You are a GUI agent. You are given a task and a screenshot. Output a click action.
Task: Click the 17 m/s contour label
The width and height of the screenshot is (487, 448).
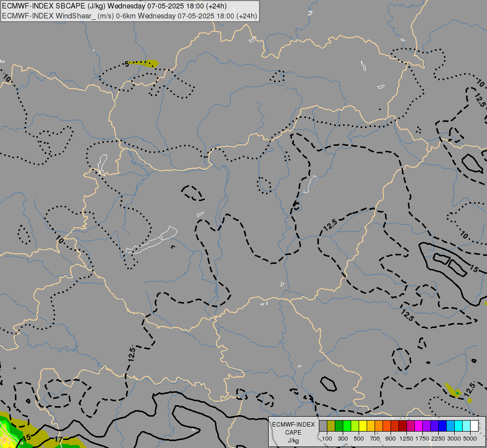58,440
